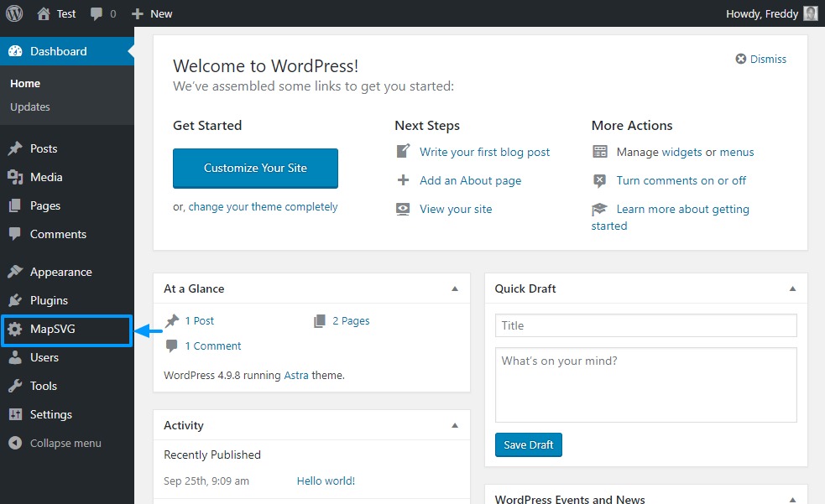Select the Tools wrench icon
Viewport: 825px width, 504px height.
(15, 386)
